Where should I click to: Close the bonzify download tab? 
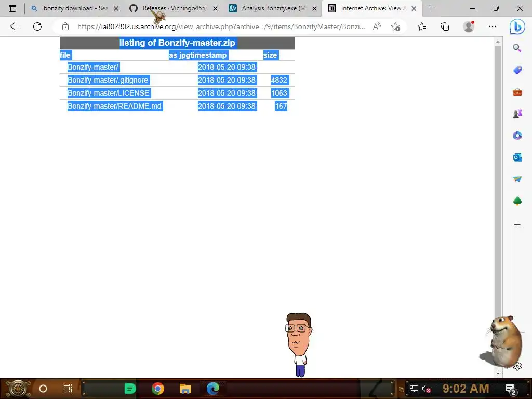(116, 8)
